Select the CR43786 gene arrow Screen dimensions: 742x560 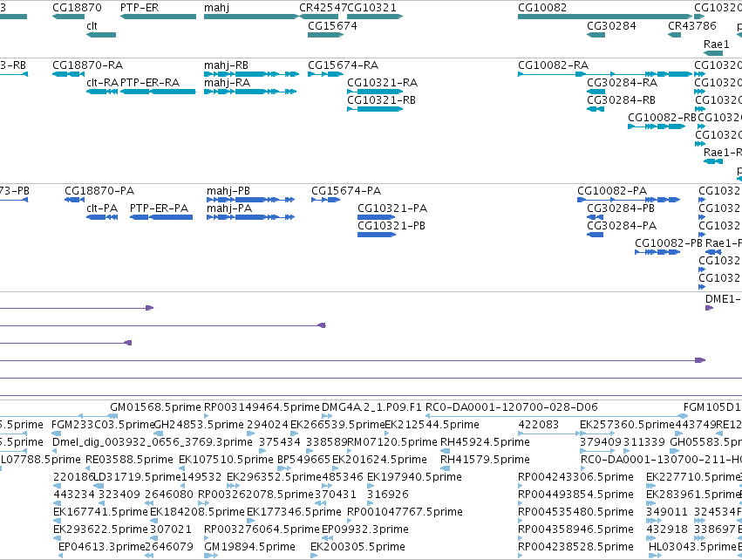[x=674, y=35]
